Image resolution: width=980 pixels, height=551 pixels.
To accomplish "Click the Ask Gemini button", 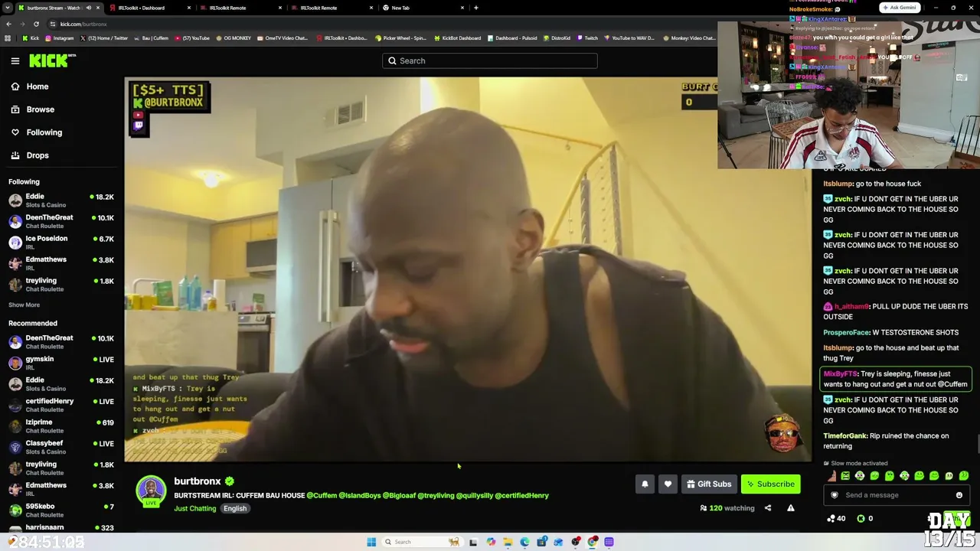I will (899, 8).
